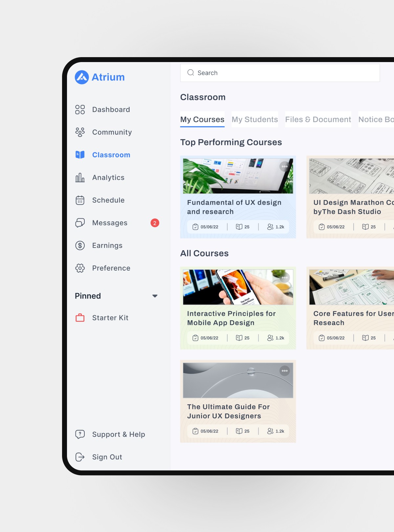This screenshot has height=532, width=394.
Task: Open the Schedule page
Action: point(108,200)
